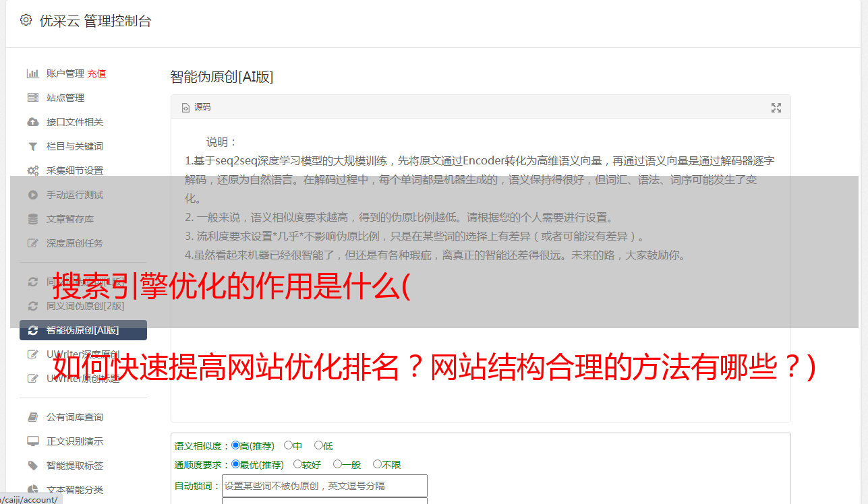Open 接口文件相关 cloud upload icon
Viewport: 868px width, 504px height.
tap(32, 122)
